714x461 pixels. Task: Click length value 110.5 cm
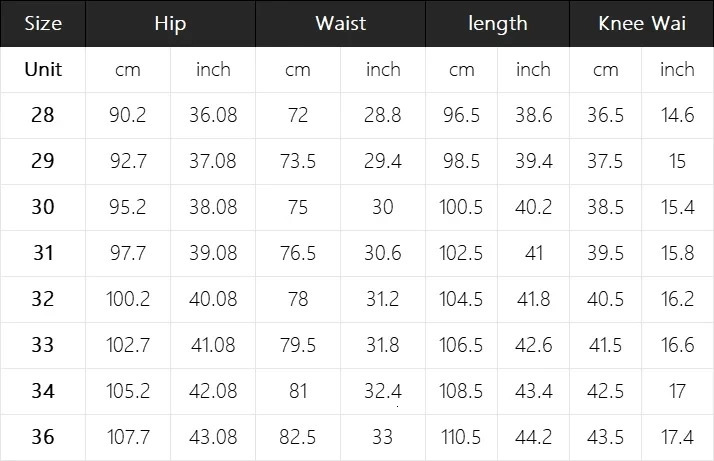pyautogui.click(x=461, y=437)
